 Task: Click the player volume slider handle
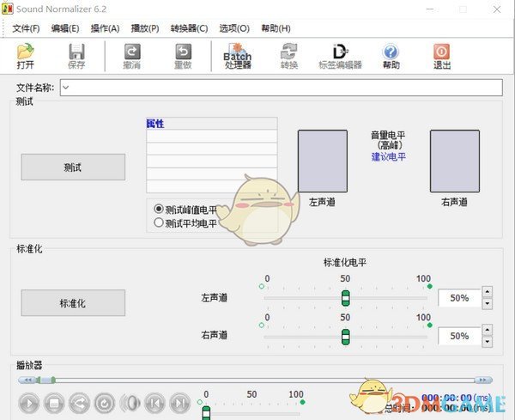tap(206, 413)
